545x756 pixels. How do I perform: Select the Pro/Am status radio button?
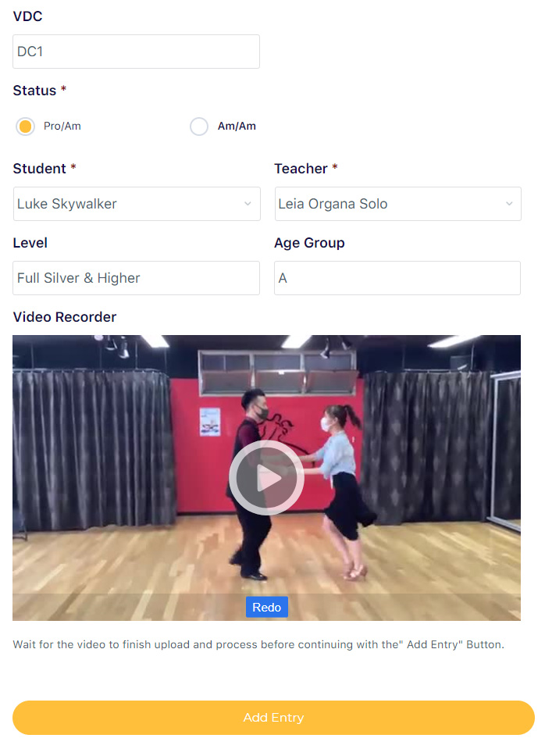(25, 127)
